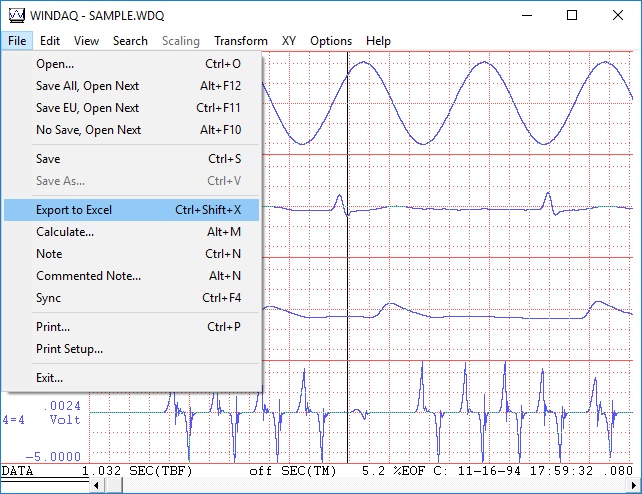
Task: Click the WinDaq app icon in title bar
Action: [17, 16]
